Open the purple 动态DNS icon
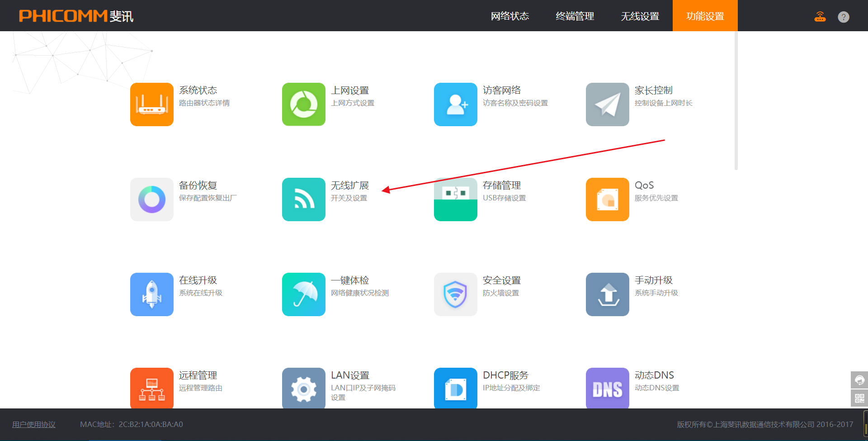This screenshot has height=441, width=868. [608, 388]
